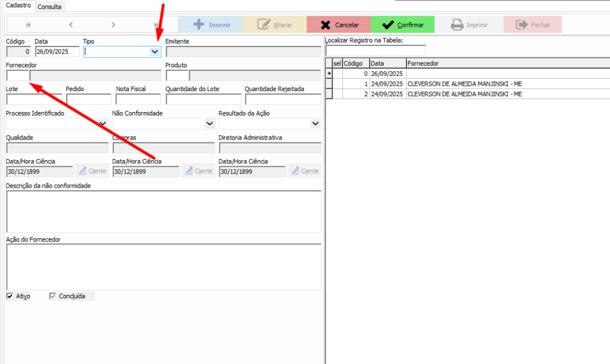Expand the Não Conformidade dropdown

tap(209, 123)
